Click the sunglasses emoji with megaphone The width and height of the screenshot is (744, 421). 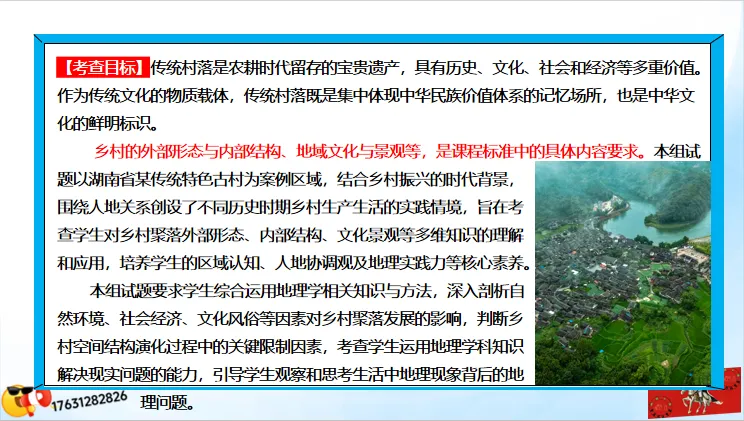point(25,402)
